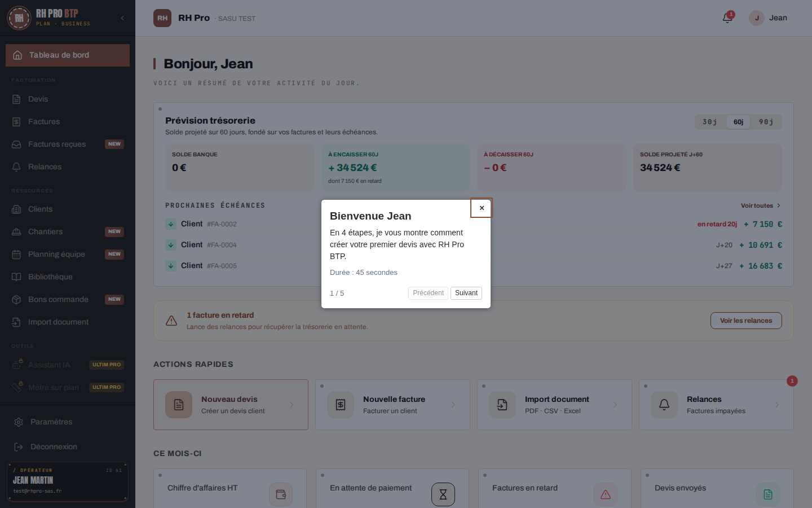Click the NEW badge beside Chantiers

(114, 232)
